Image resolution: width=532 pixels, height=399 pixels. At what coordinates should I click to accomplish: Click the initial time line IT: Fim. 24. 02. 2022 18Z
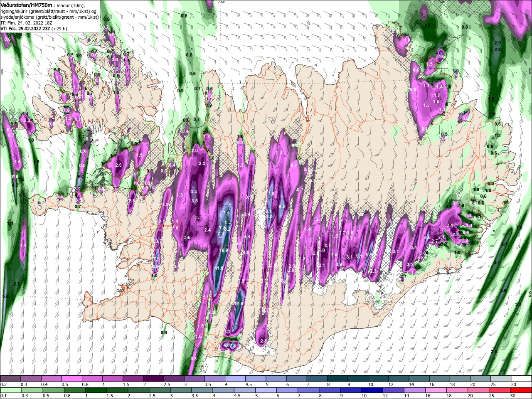tap(26, 23)
